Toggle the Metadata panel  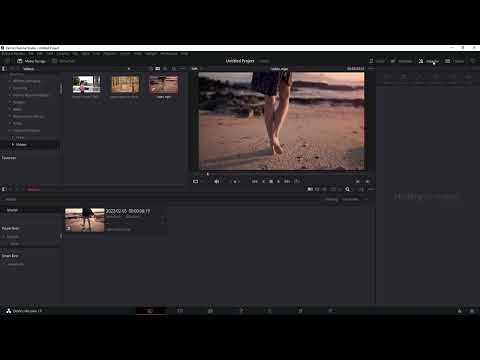coord(401,61)
